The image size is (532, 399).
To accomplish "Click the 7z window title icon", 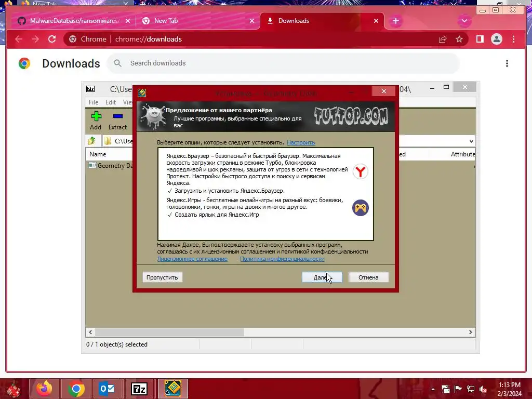I will pyautogui.click(x=90, y=89).
